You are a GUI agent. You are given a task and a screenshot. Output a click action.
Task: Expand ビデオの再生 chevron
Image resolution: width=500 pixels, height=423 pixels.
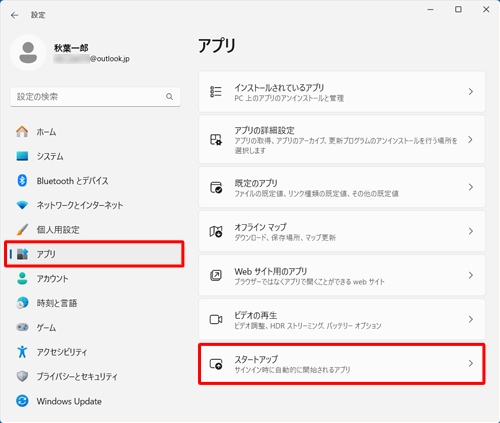pyautogui.click(x=471, y=319)
